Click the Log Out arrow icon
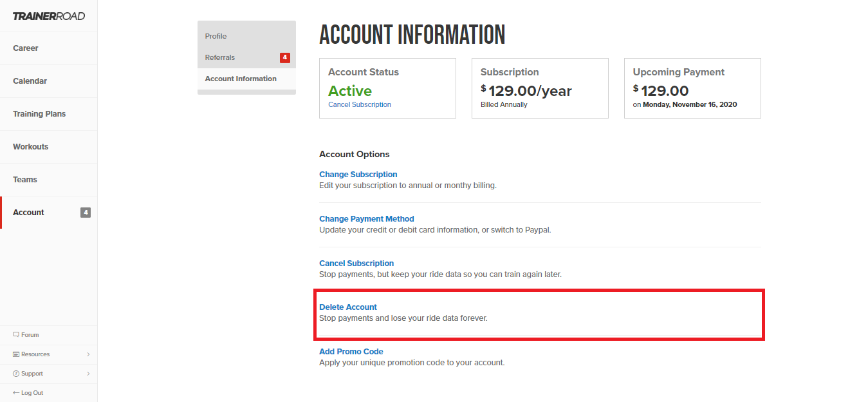868x402 pixels. point(15,392)
